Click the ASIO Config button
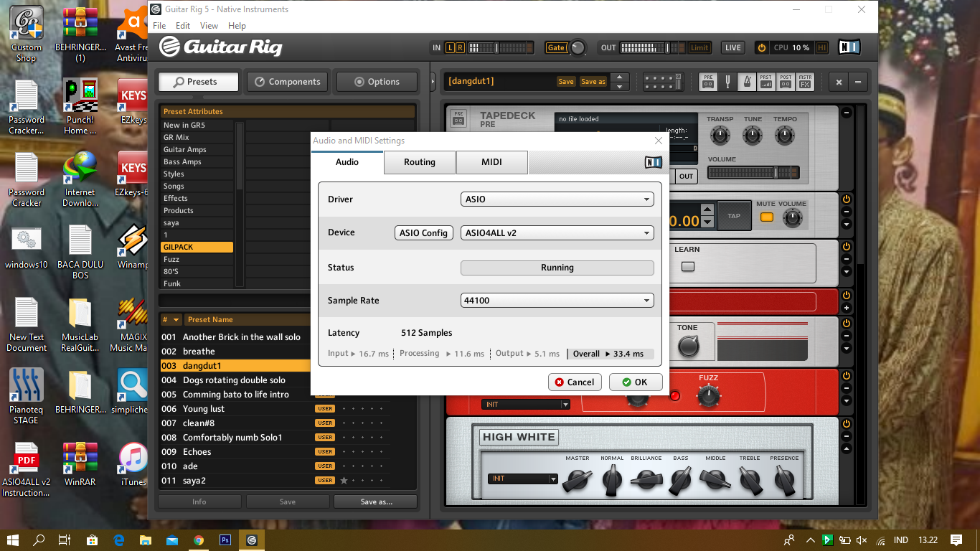 tap(423, 233)
